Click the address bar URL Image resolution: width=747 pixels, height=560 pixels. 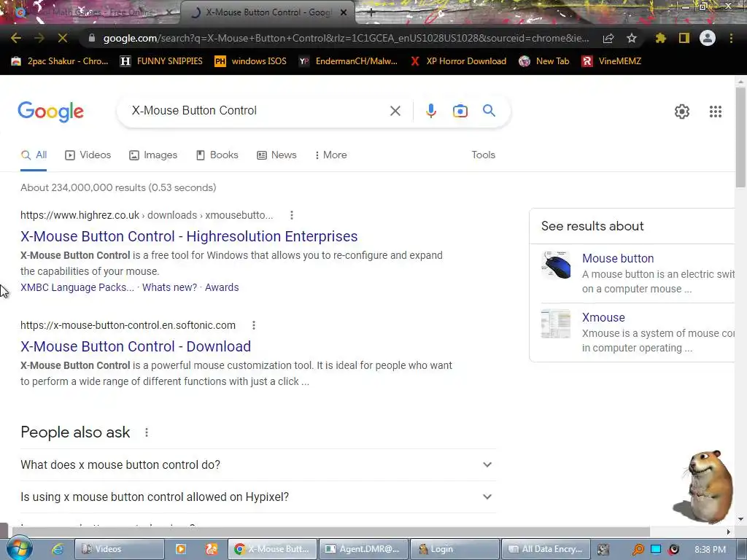coord(346,38)
